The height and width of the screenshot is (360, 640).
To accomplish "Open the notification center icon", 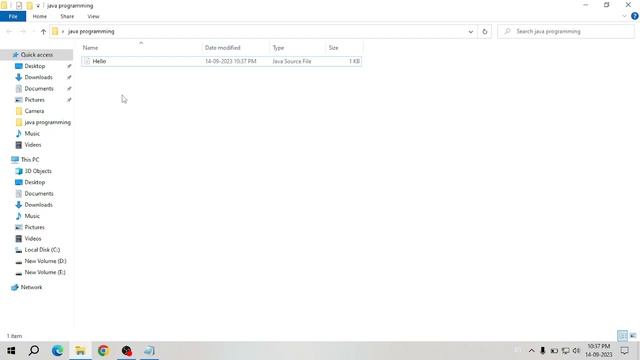I will (624, 351).
